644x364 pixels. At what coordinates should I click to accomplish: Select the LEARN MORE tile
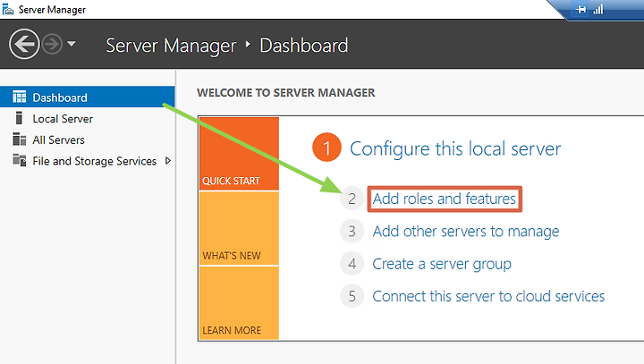[239, 303]
